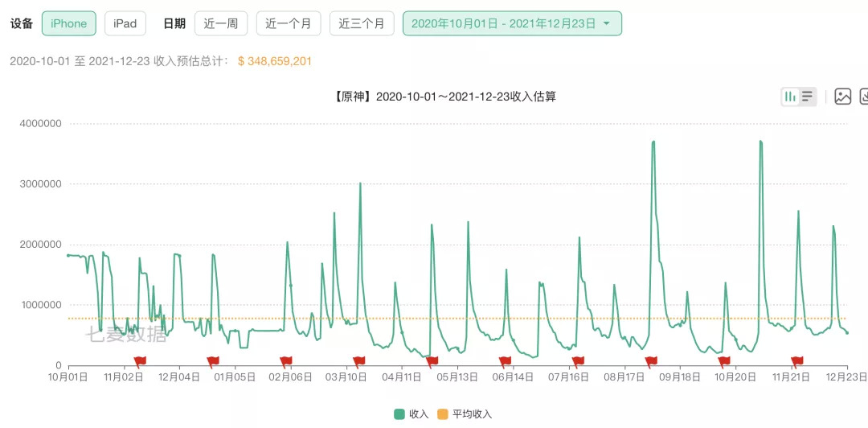Image resolution: width=868 pixels, height=428 pixels.
Task: Click dropdown arrow beside 2021年12月23日
Action: 606,24
